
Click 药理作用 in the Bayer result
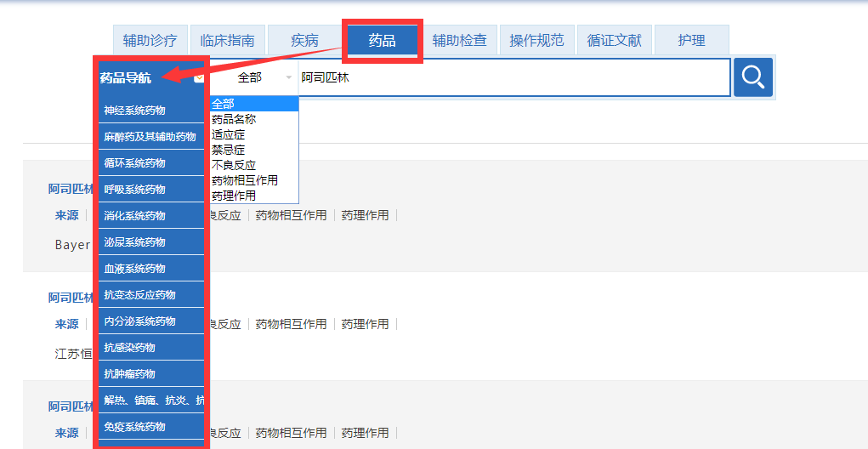[x=365, y=215]
